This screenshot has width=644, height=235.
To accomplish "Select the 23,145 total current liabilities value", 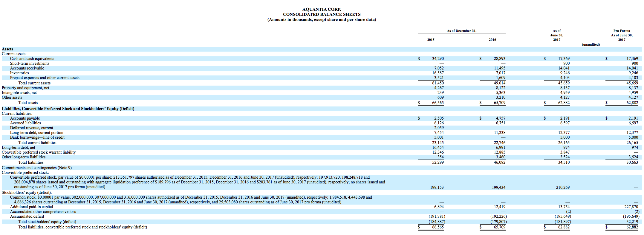I will tap(438, 143).
